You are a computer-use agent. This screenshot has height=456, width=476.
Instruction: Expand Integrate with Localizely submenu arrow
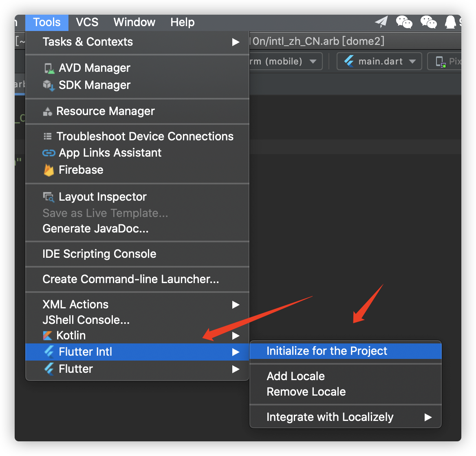click(428, 417)
